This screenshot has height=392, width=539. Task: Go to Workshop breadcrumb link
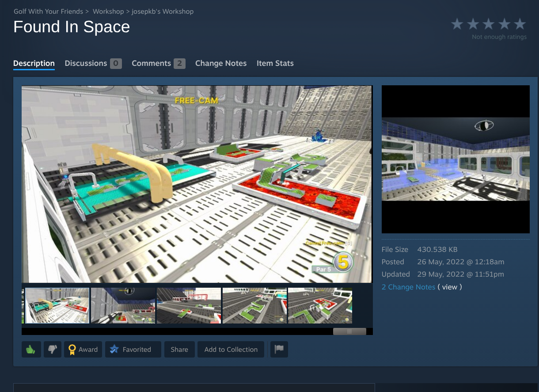click(x=108, y=11)
